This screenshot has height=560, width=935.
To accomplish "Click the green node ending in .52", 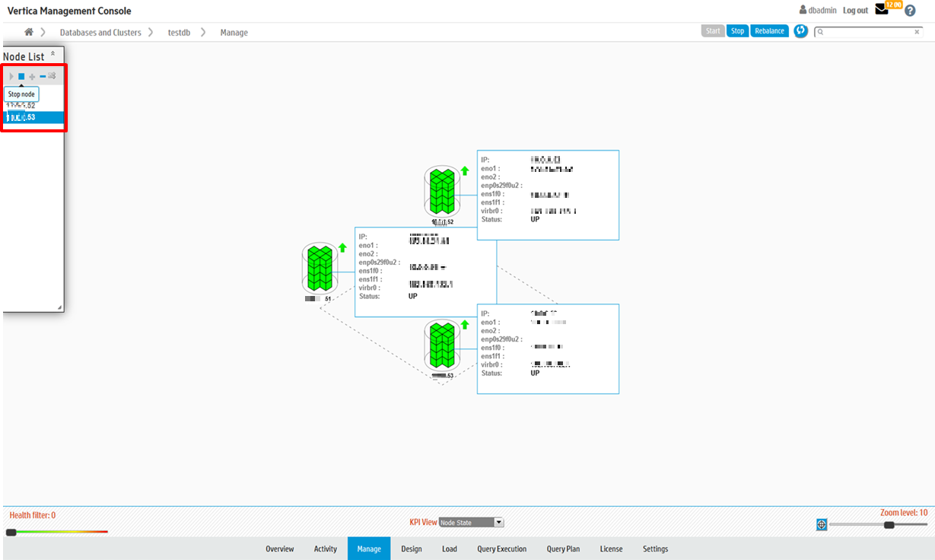I will coord(441,192).
